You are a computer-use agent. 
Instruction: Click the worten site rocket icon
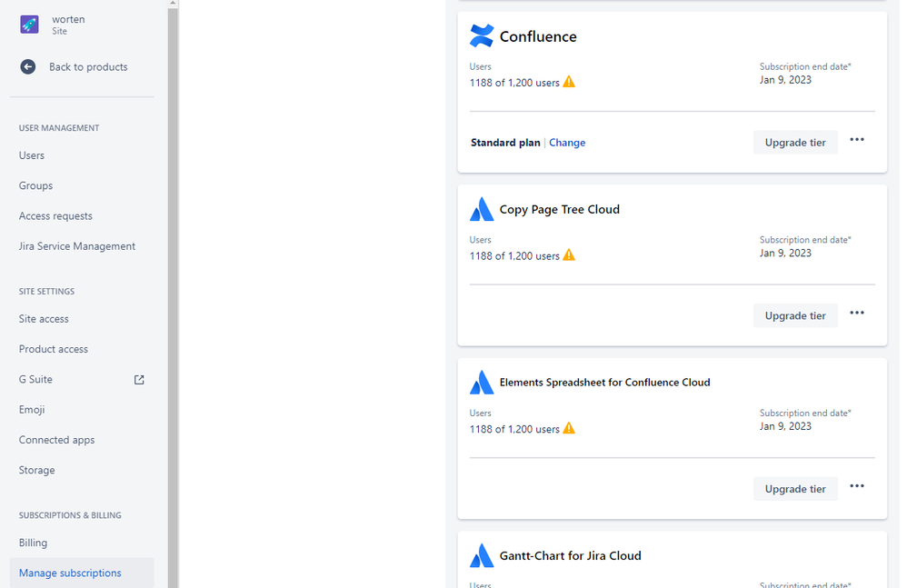click(x=29, y=25)
